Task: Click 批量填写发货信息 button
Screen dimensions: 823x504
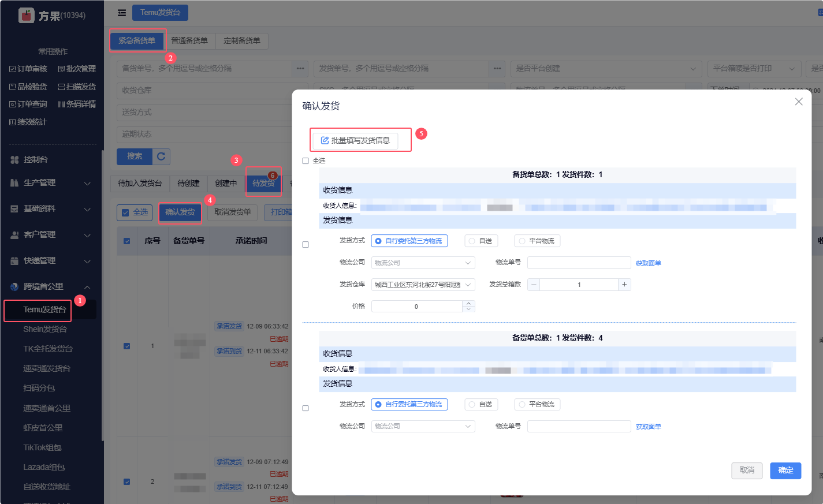Action: pyautogui.click(x=356, y=140)
